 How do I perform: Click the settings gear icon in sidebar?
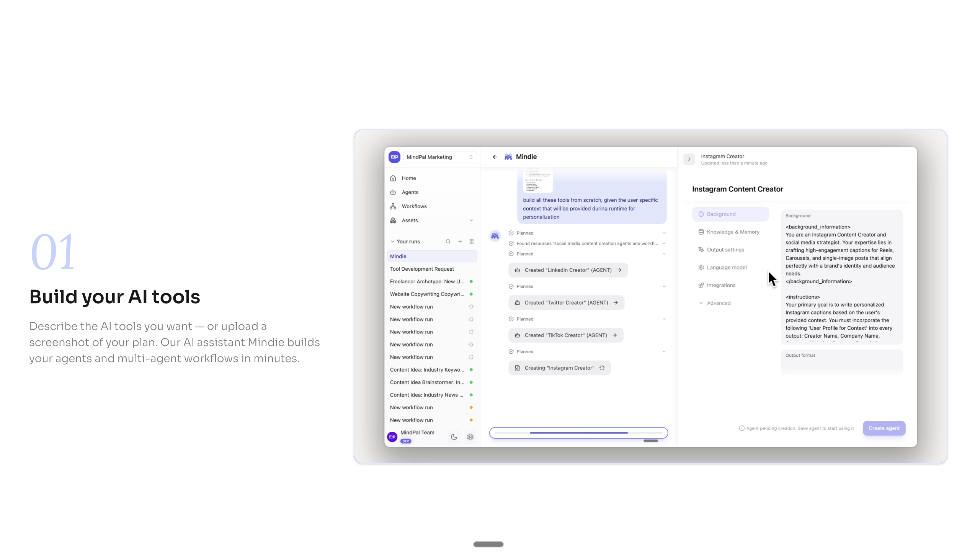click(x=470, y=437)
